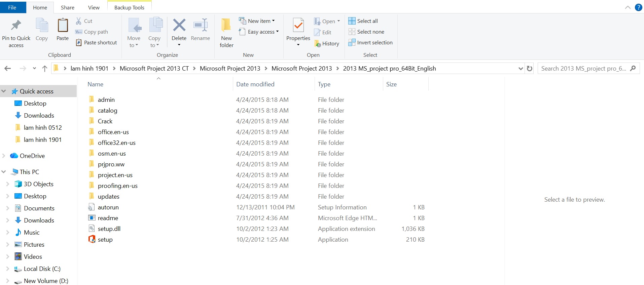Click the Paste icon in Clipboard group
The height and width of the screenshot is (285, 644).
pyautogui.click(x=63, y=26)
